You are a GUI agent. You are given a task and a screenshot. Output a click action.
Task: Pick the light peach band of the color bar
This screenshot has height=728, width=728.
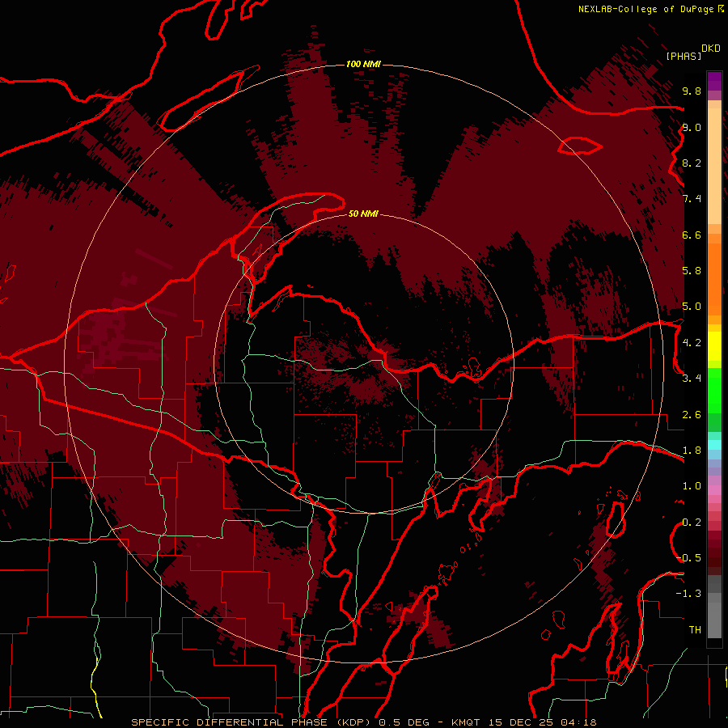click(x=714, y=167)
